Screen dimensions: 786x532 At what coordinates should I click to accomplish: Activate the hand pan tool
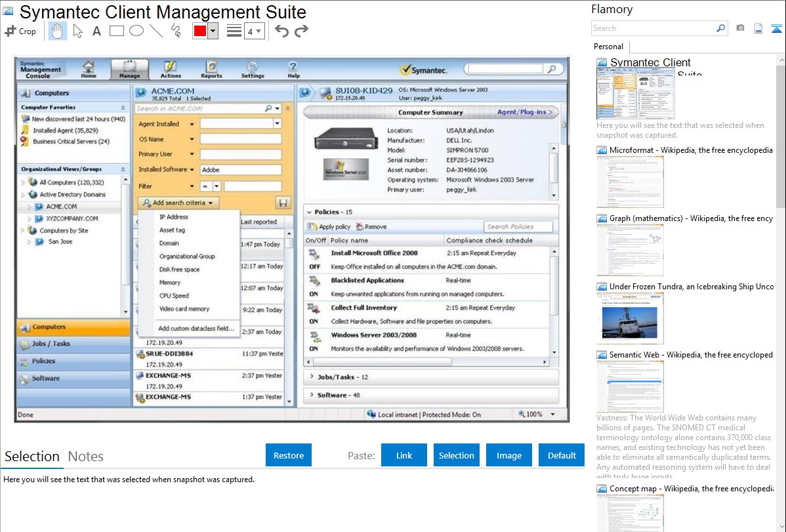click(58, 31)
